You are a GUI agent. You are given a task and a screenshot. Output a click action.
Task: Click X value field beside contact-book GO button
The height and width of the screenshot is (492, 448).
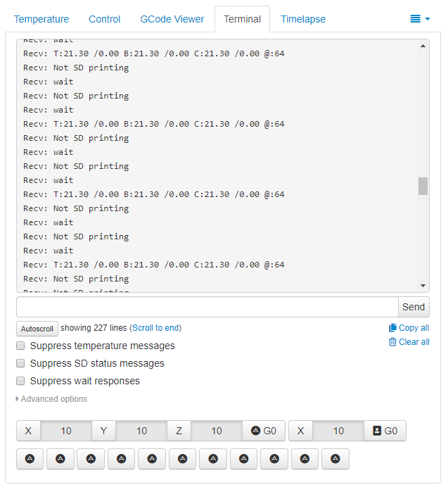(x=338, y=431)
